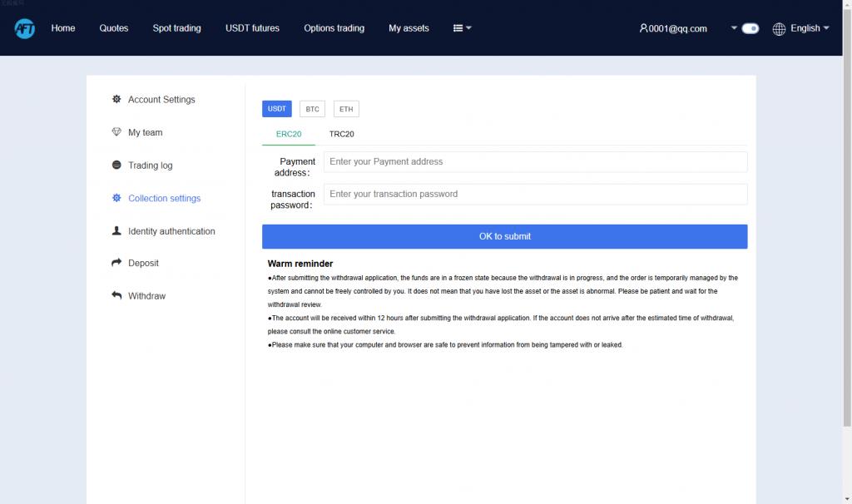Switch to the ERC20 tab
Screen dimensions: 852x504
289,134
